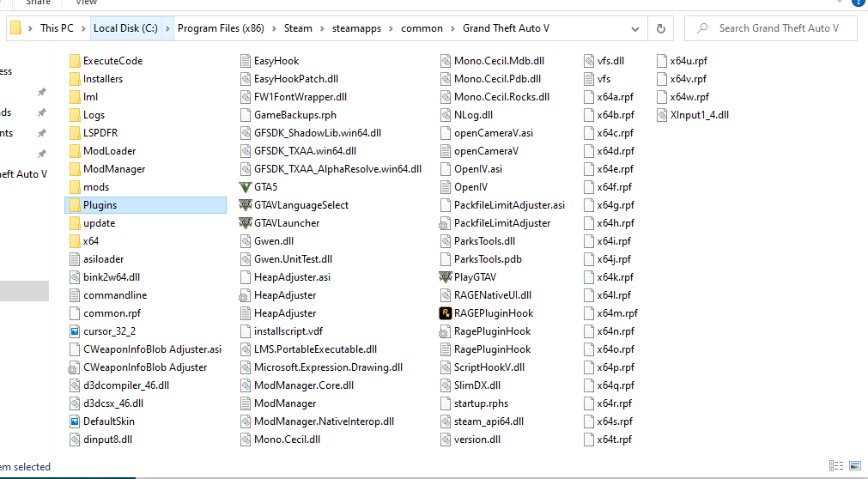
Task: Go to Steam breadcrumb
Action: [x=299, y=28]
